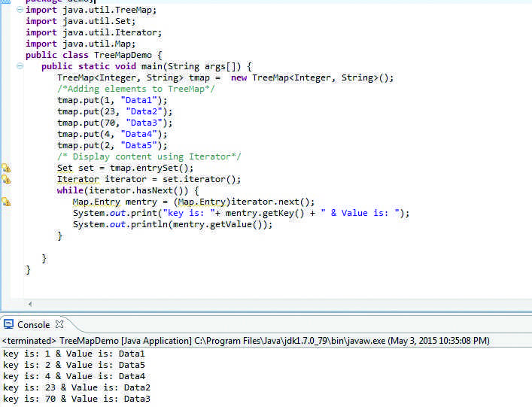The image size is (532, 407).
Task: Click the 'new TreeMap<Integer, String>()' expression
Action: pyautogui.click(x=312, y=77)
